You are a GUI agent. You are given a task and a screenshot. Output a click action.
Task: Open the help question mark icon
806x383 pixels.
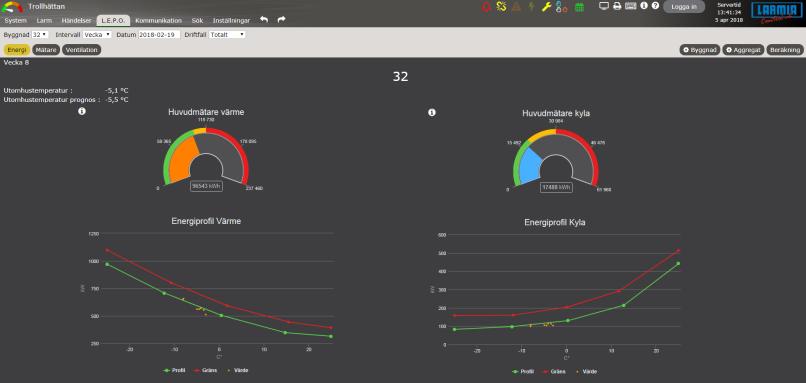[x=655, y=6]
